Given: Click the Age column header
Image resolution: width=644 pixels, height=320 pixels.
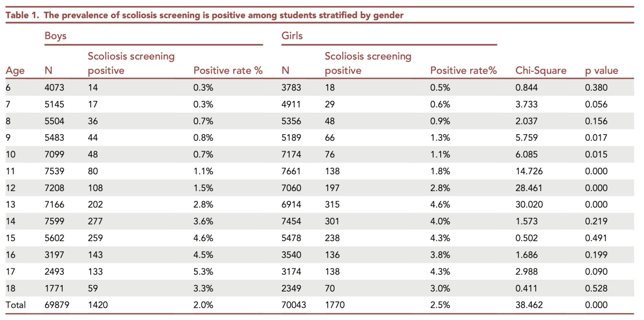Looking at the screenshot, I should pos(14,70).
